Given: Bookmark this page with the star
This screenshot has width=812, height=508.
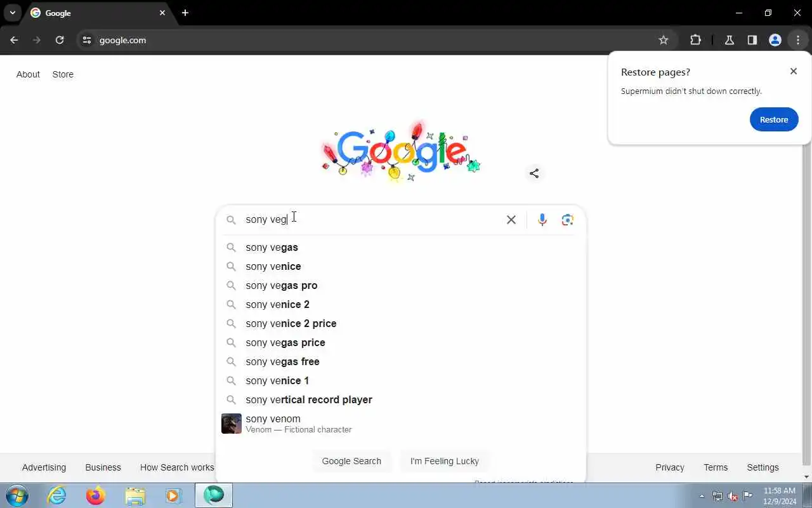Looking at the screenshot, I should coord(664,40).
